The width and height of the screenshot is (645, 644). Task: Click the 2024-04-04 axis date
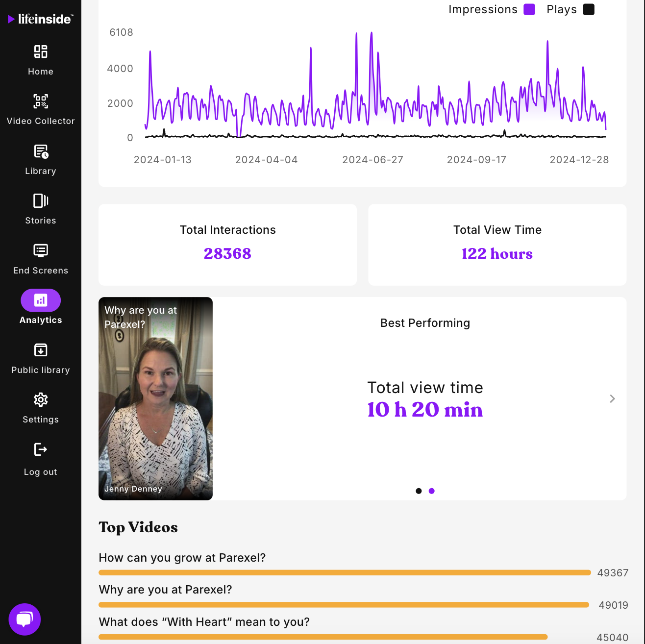click(x=267, y=160)
